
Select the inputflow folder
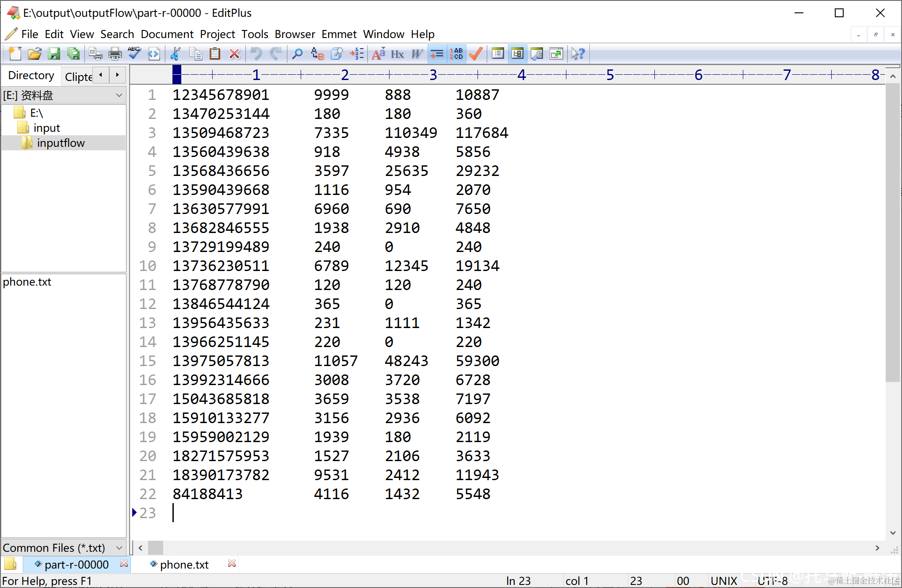[x=61, y=143]
